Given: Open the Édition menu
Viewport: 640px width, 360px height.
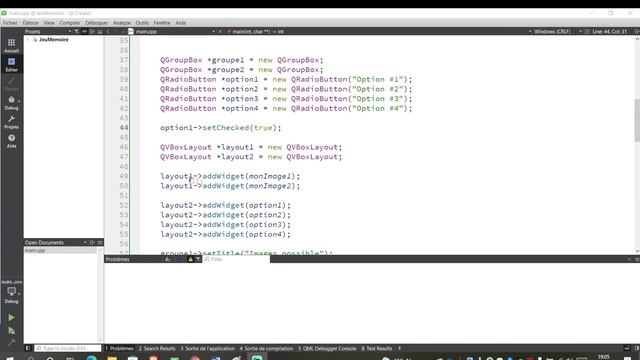Looking at the screenshot, I should (x=31, y=23).
